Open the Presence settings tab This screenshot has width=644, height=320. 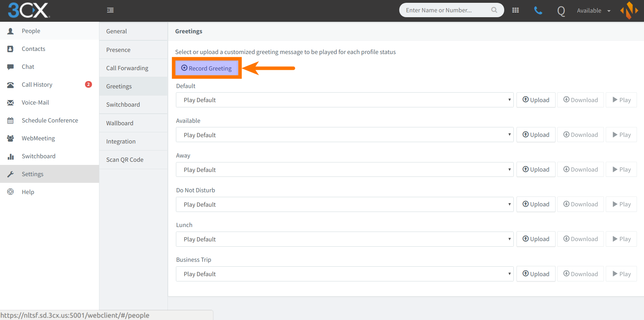pos(133,50)
